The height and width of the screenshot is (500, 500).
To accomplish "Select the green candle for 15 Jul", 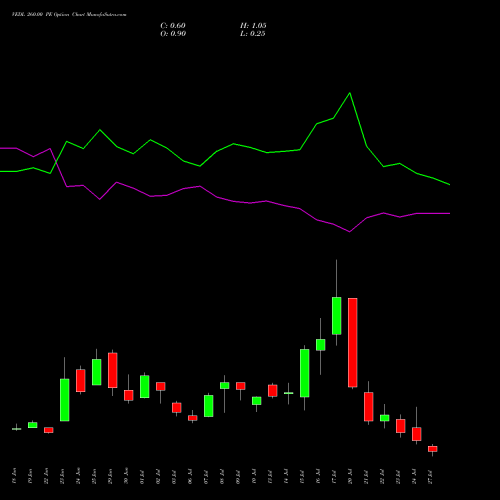I will [305, 373].
